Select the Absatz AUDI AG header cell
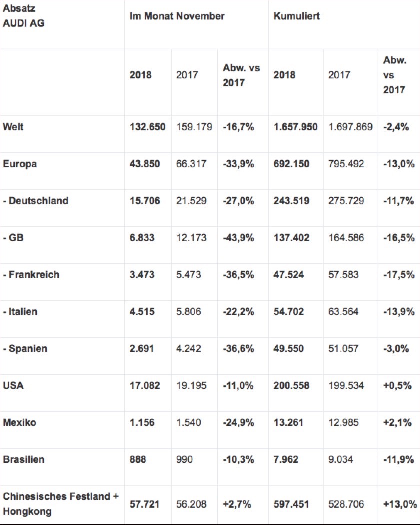The height and width of the screenshot is (525, 420). [24, 15]
